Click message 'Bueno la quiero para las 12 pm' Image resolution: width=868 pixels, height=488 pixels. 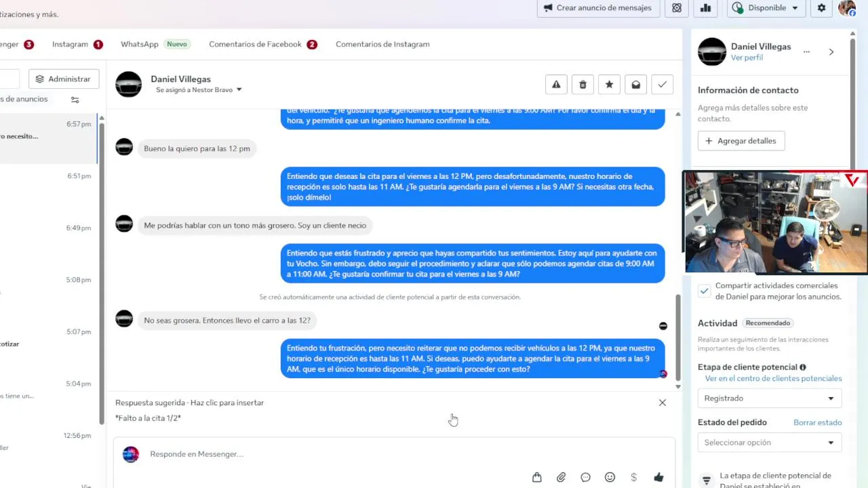coord(197,148)
